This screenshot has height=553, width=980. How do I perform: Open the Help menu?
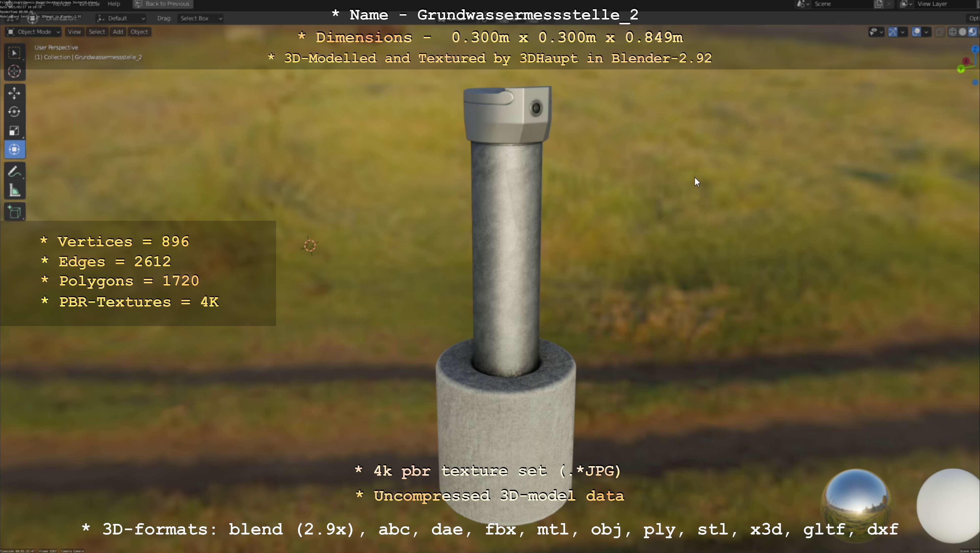click(x=114, y=4)
